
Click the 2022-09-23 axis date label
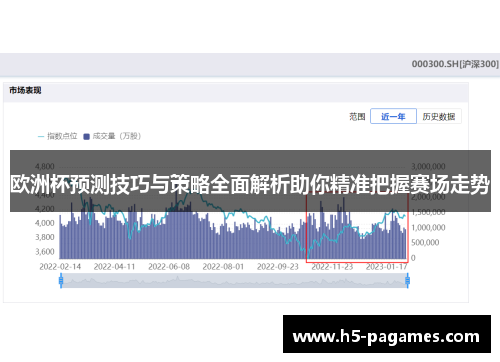[278, 267]
